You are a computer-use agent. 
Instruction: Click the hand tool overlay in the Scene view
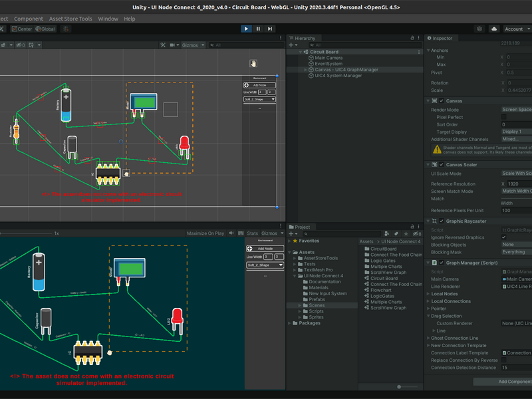253,63
